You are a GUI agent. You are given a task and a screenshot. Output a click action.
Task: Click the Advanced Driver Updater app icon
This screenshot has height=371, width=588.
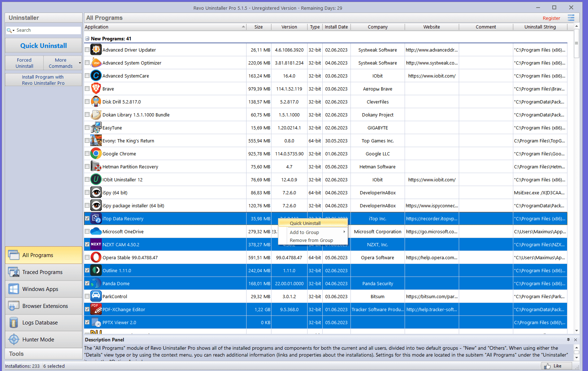pyautogui.click(x=96, y=50)
